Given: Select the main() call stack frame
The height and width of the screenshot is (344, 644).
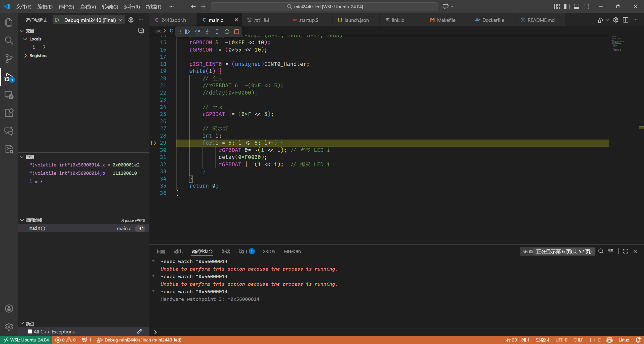Looking at the screenshot, I should 37,228.
